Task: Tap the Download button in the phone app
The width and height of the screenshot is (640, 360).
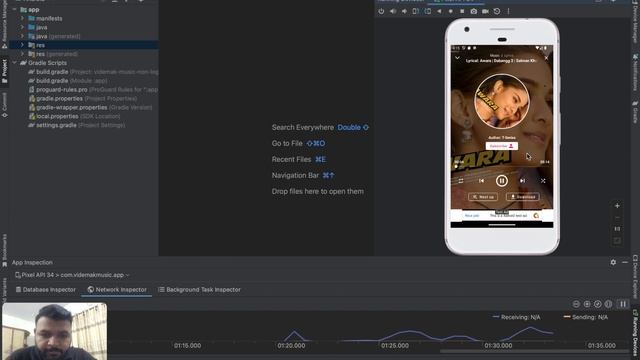Action: [x=523, y=197]
